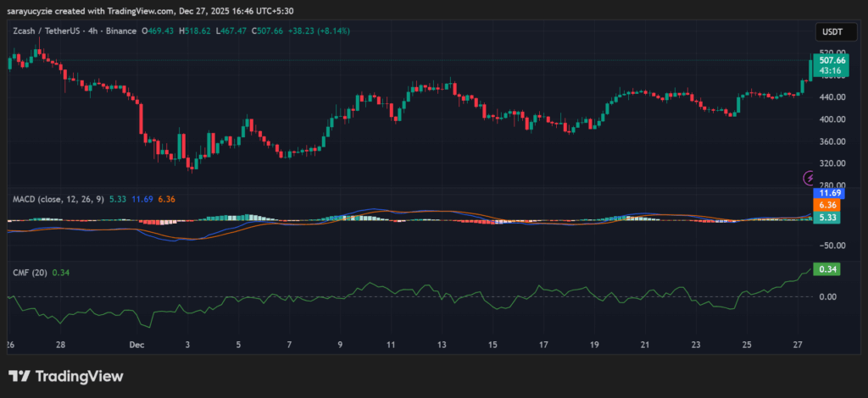The width and height of the screenshot is (868, 398).
Task: Click date 13 on the time axis
Action: coord(441,345)
